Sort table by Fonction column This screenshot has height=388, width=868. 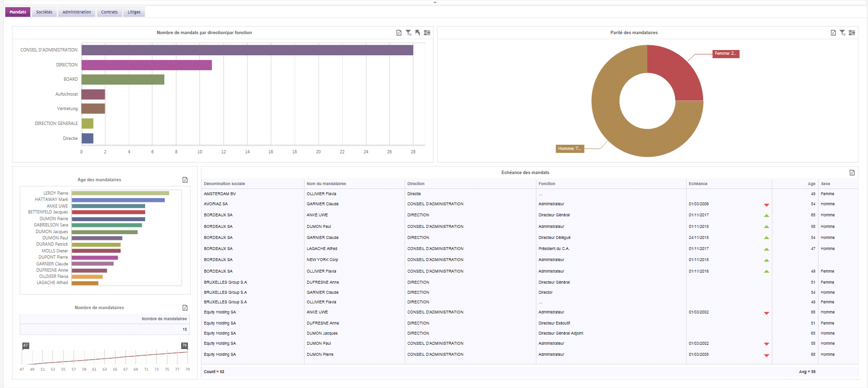click(547, 184)
